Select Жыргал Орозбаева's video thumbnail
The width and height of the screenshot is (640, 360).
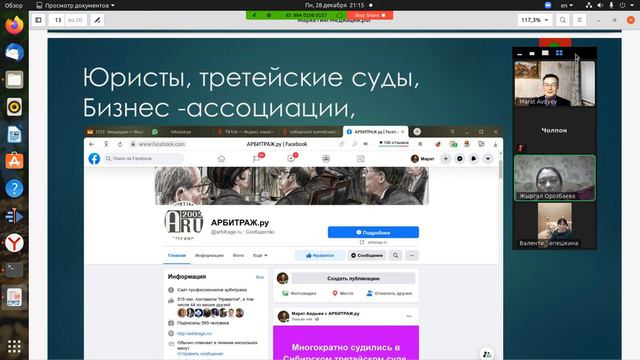554,178
